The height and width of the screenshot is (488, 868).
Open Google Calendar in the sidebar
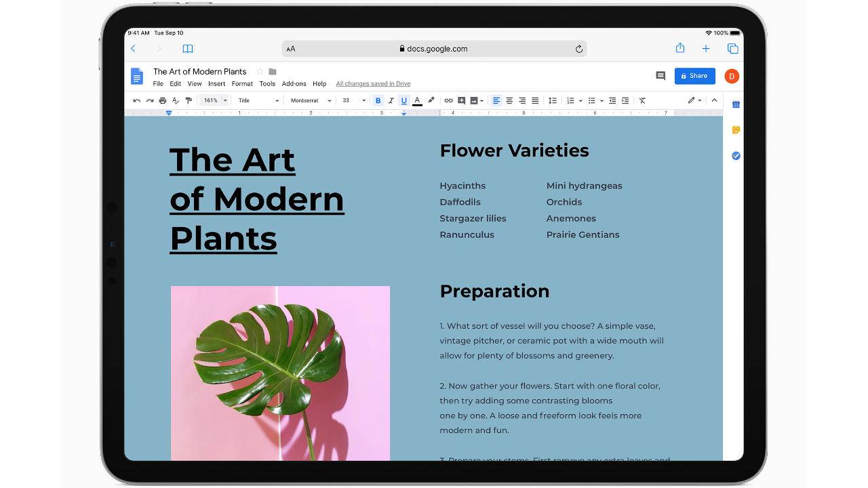735,104
